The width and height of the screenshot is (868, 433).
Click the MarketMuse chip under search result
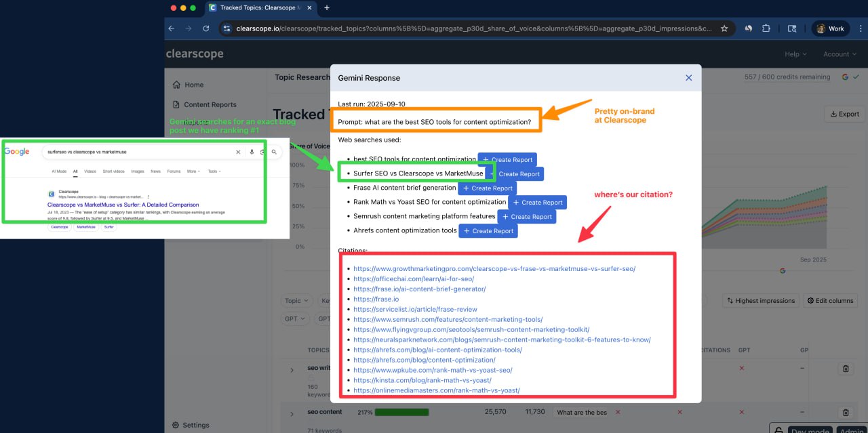[86, 227]
